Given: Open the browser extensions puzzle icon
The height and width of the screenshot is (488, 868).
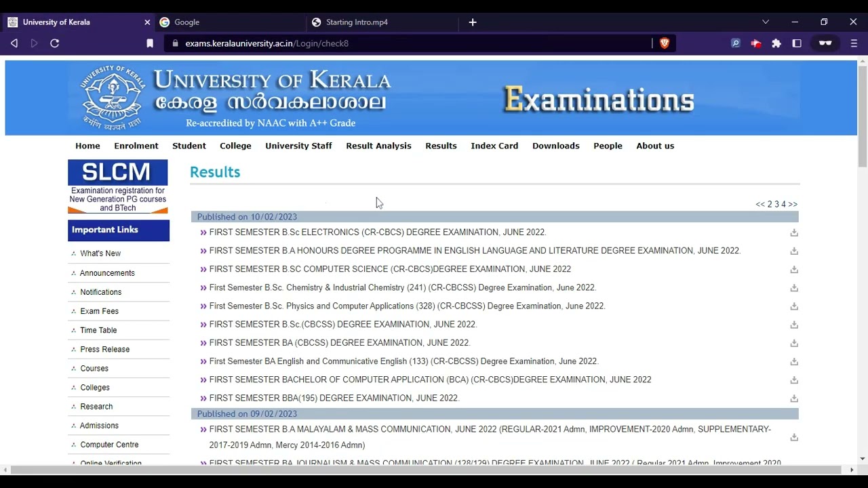Looking at the screenshot, I should point(776,43).
